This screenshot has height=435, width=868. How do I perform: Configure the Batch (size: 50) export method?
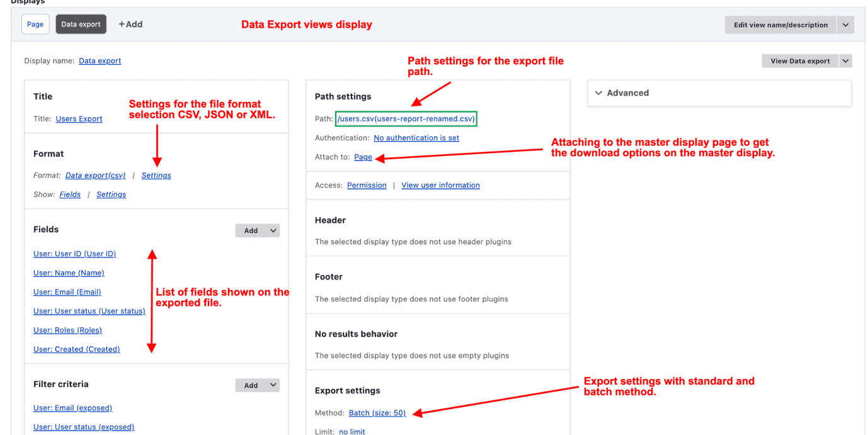(x=377, y=412)
